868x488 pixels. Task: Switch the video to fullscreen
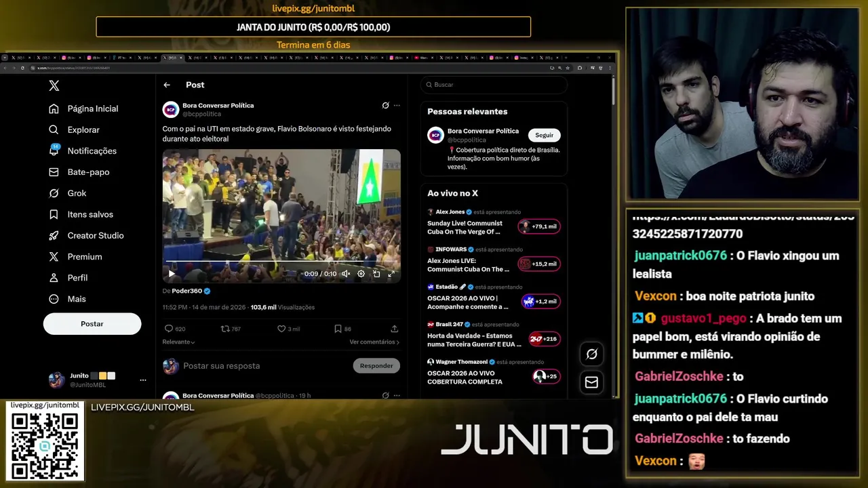(x=391, y=274)
